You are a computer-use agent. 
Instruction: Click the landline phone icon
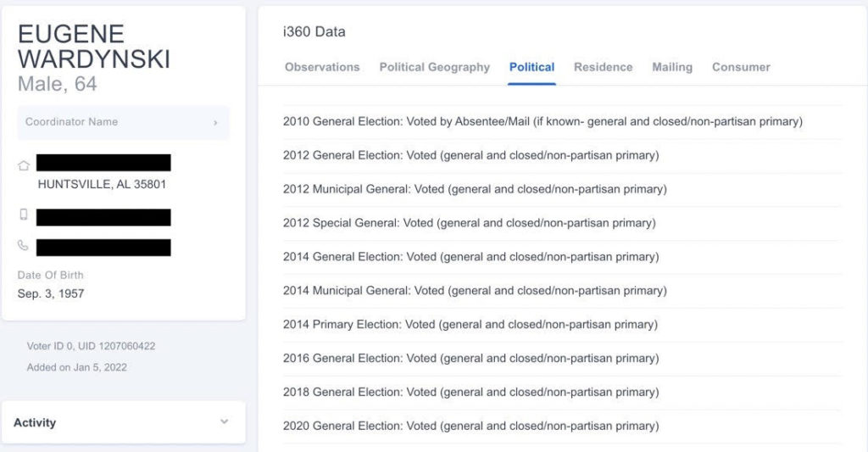pyautogui.click(x=24, y=246)
